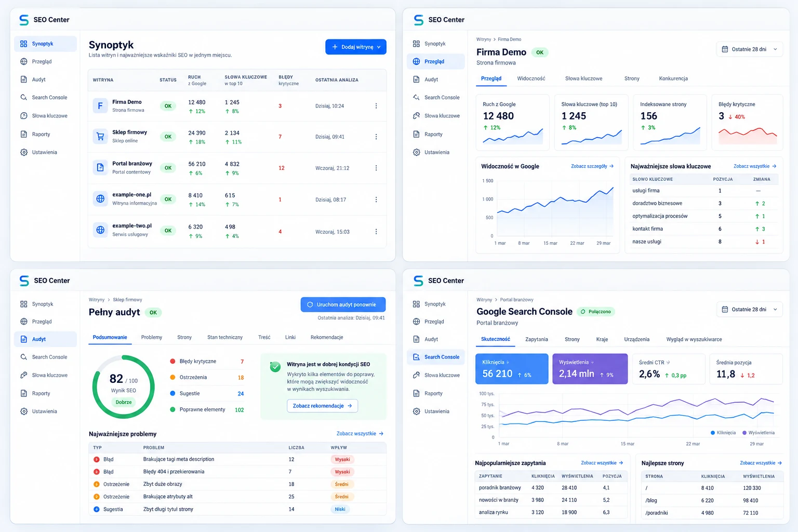Open the Konkurencja tab in Firma Demo panel
The image size is (798, 532).
click(x=673, y=78)
